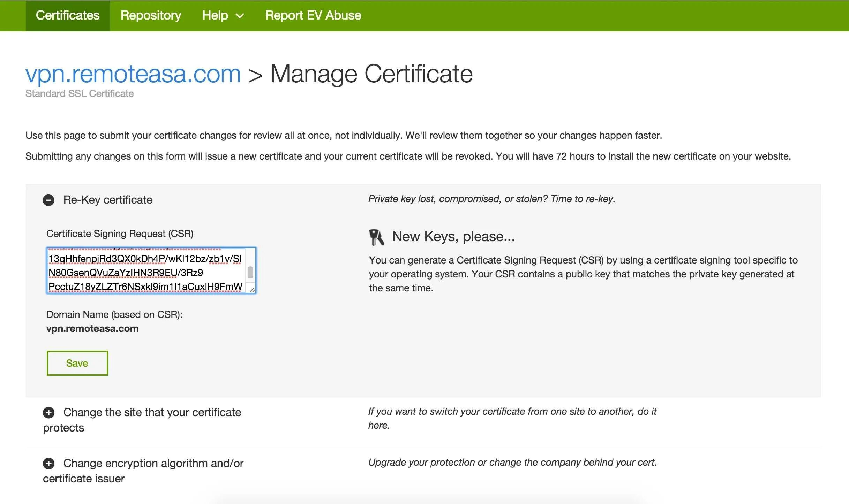The width and height of the screenshot is (849, 504).
Task: Follow the vpn.remoteasa.com title link
Action: tap(133, 74)
